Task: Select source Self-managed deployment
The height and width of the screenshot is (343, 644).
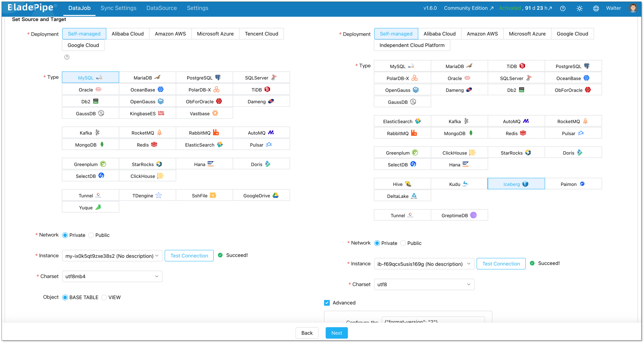Action: [84, 34]
